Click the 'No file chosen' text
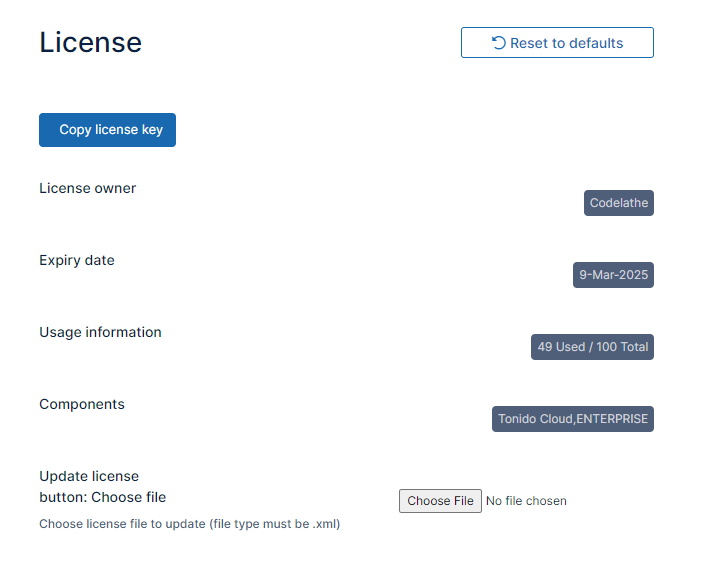Screen dimensions: 707x563 pos(526,501)
